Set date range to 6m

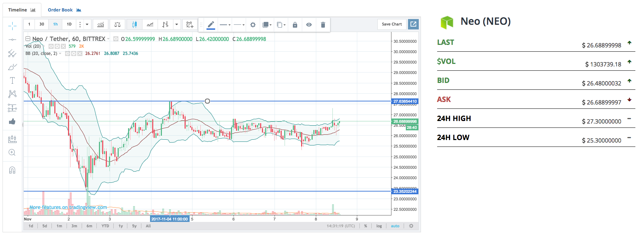click(89, 226)
